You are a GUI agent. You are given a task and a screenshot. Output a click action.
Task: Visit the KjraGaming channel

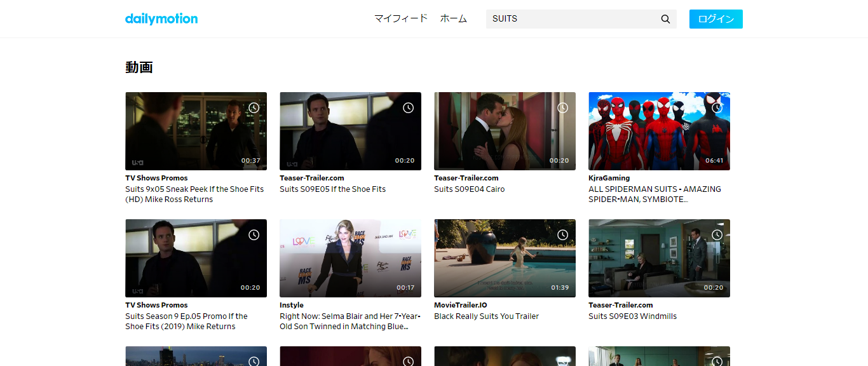[x=609, y=178]
